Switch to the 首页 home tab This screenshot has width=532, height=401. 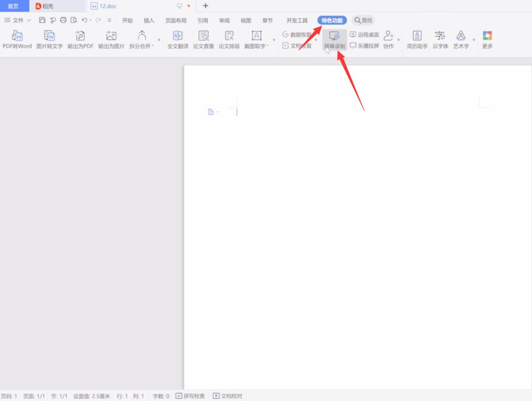14,6
